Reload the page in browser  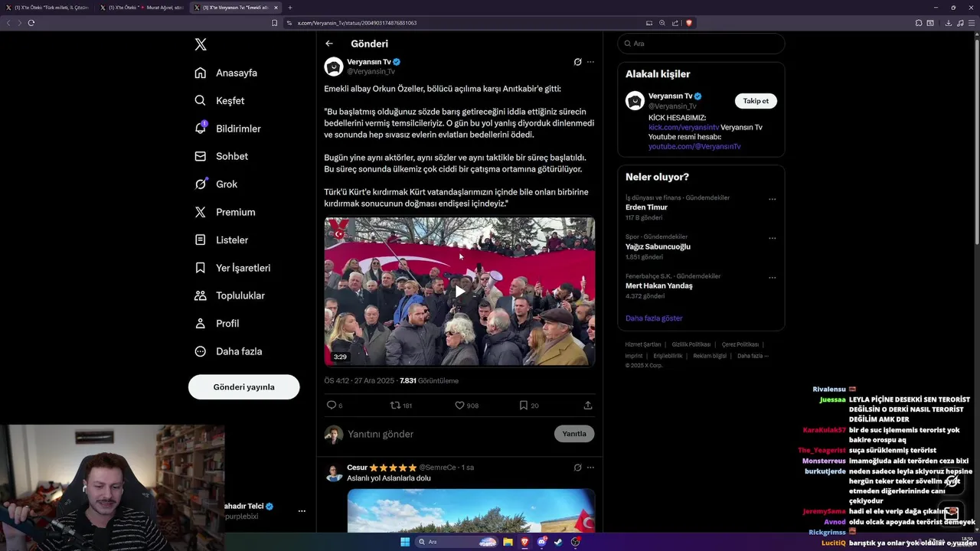coord(31,23)
